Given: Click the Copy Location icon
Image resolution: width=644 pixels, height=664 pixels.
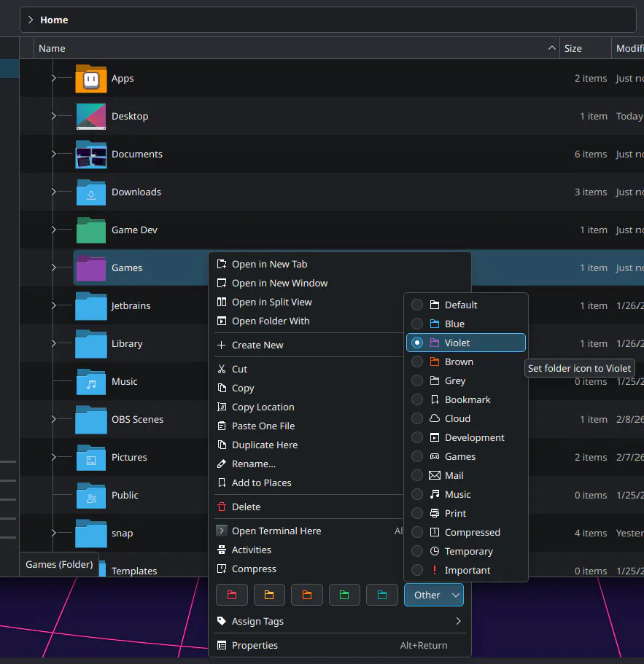Looking at the screenshot, I should [x=222, y=407].
